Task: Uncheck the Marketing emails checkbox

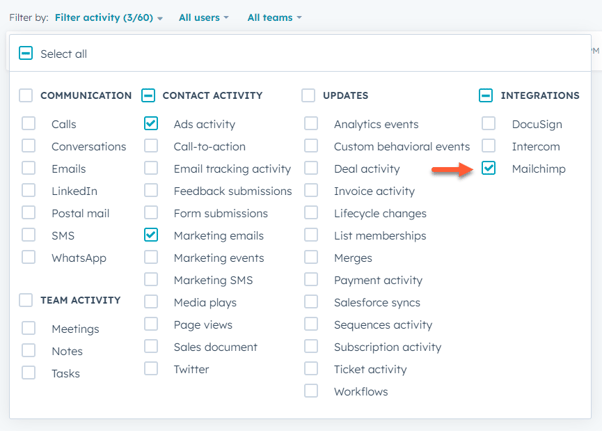Action: [x=151, y=235]
